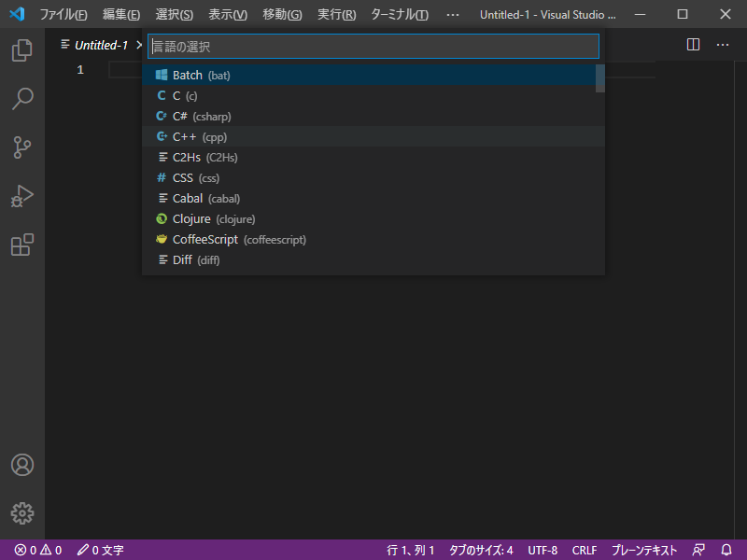Click CRLF end-of-line setting

(x=585, y=550)
